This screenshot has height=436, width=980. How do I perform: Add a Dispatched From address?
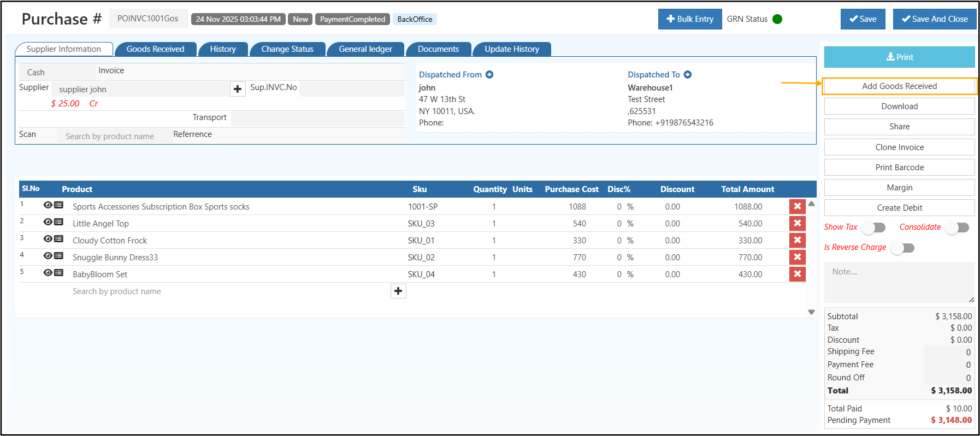489,75
